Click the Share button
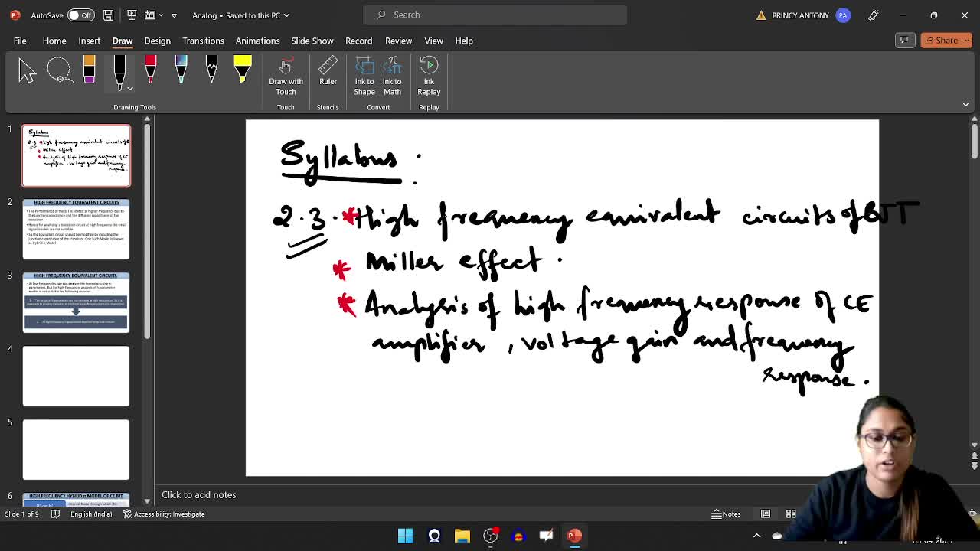The image size is (980, 551). pyautogui.click(x=946, y=41)
